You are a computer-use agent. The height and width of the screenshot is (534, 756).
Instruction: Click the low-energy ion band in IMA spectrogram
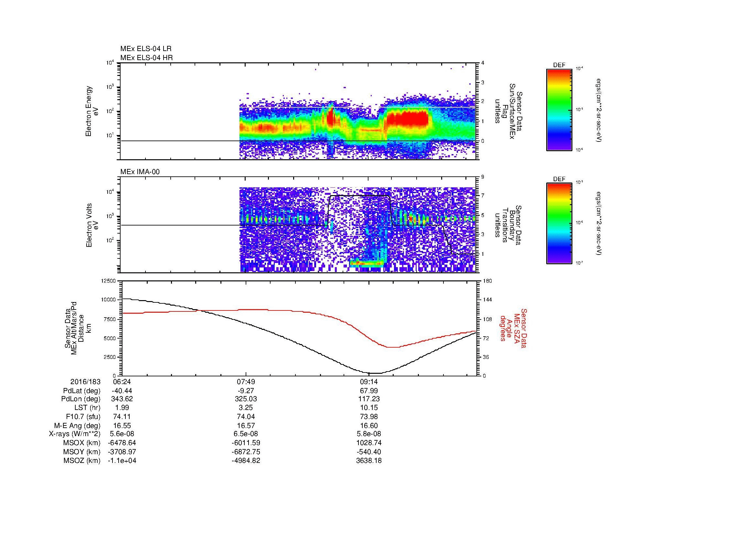point(367,263)
